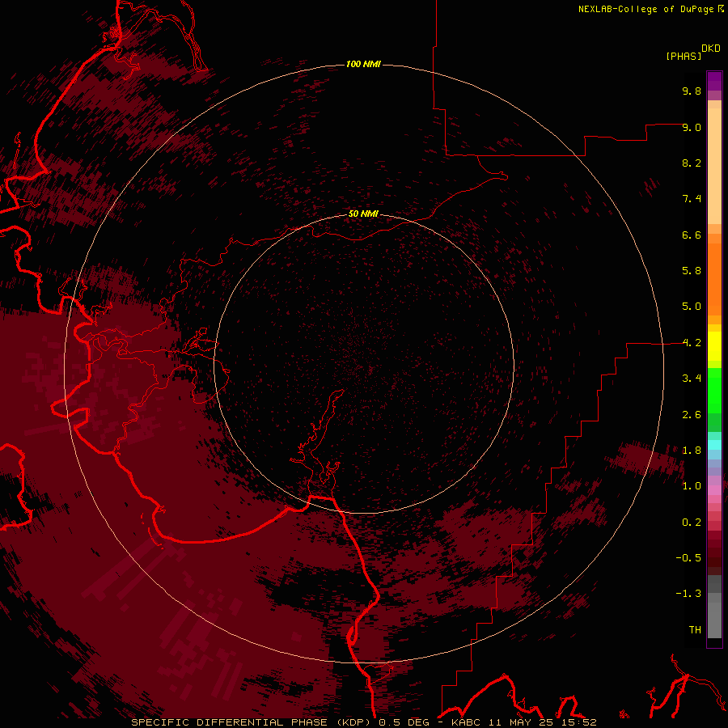Image resolution: width=728 pixels, height=728 pixels.
Task: Pick the 5.8 scale label
Action: 692,271
